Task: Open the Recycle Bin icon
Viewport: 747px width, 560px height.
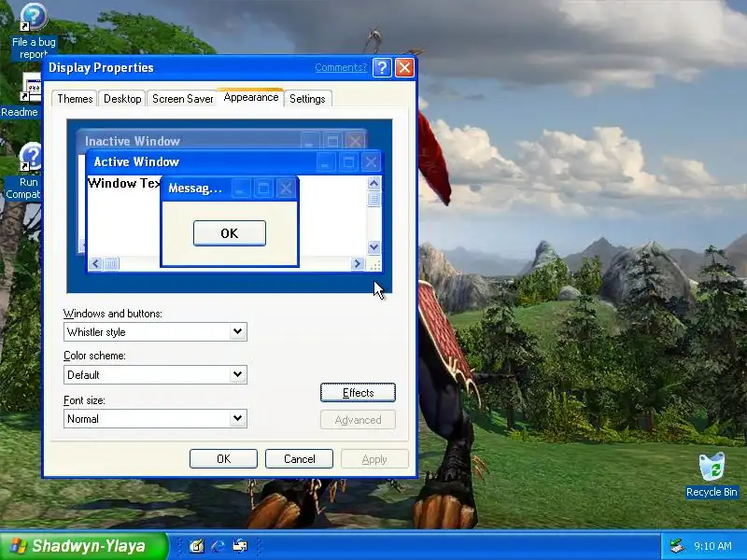Action: [712, 475]
